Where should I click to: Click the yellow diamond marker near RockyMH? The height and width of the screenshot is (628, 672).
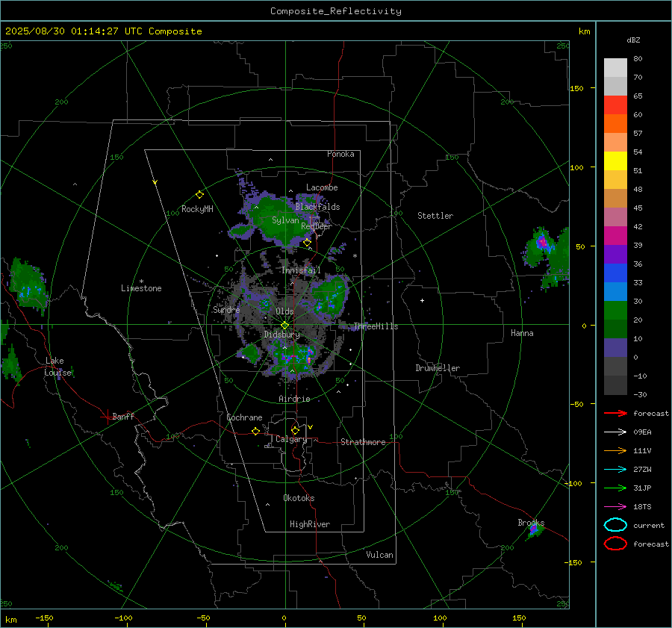tap(199, 195)
